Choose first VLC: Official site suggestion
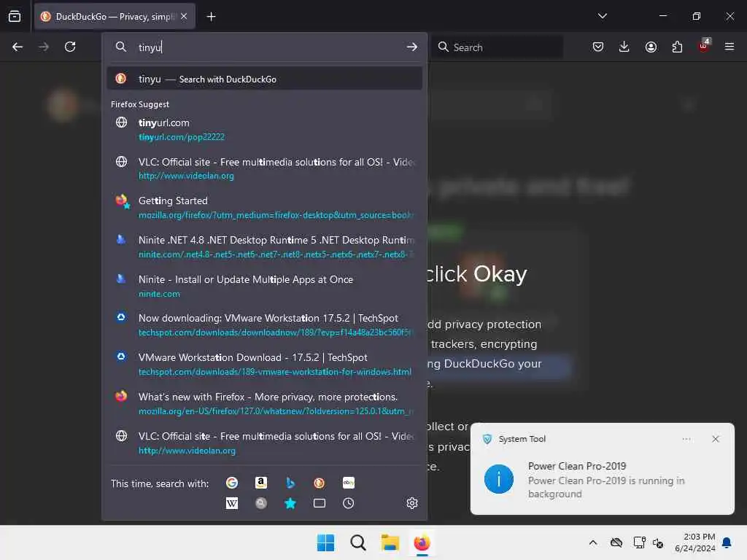Image resolution: width=747 pixels, height=560 pixels. [x=265, y=168]
